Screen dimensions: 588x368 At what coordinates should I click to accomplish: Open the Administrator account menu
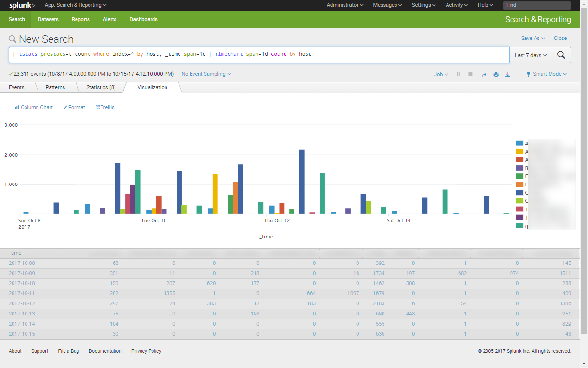345,5
